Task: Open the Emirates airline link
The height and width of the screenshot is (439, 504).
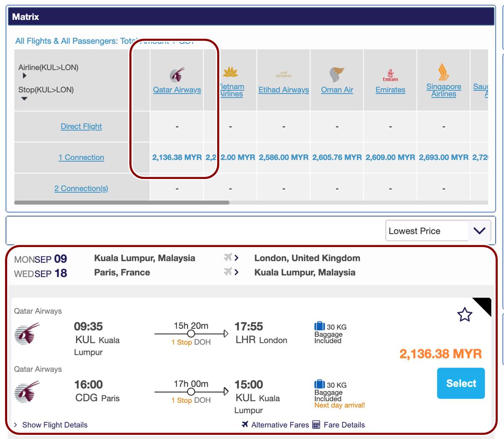Action: tap(390, 90)
